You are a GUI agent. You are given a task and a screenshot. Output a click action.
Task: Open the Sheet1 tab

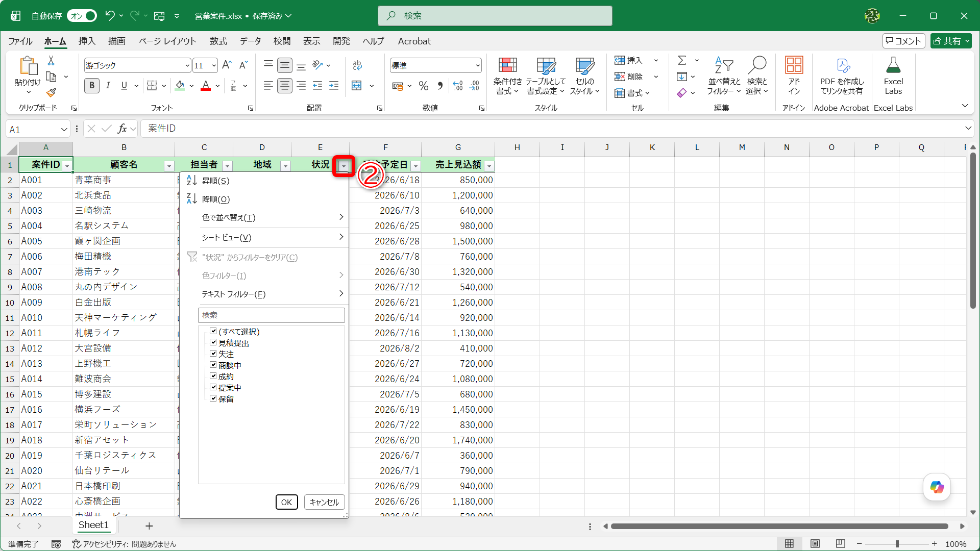pos(93,525)
